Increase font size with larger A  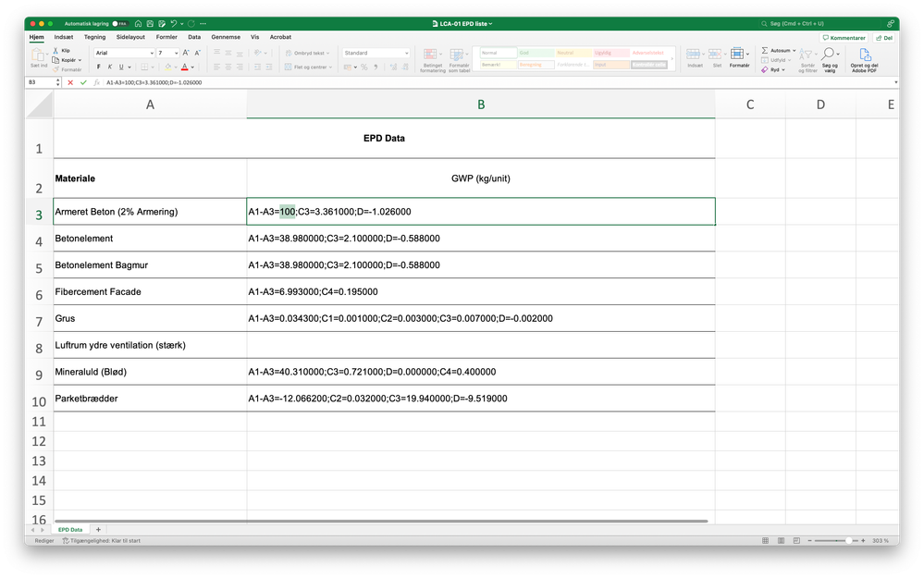point(186,53)
